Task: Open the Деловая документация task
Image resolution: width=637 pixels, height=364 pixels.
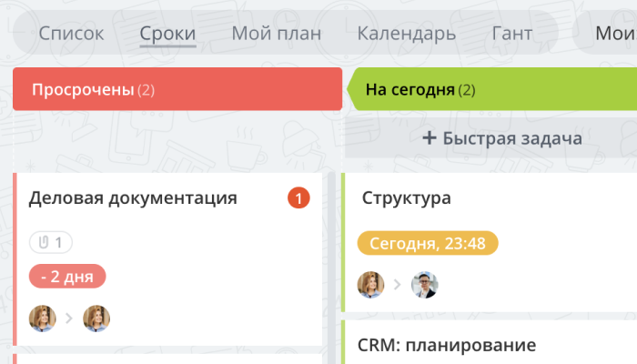Action: [133, 197]
